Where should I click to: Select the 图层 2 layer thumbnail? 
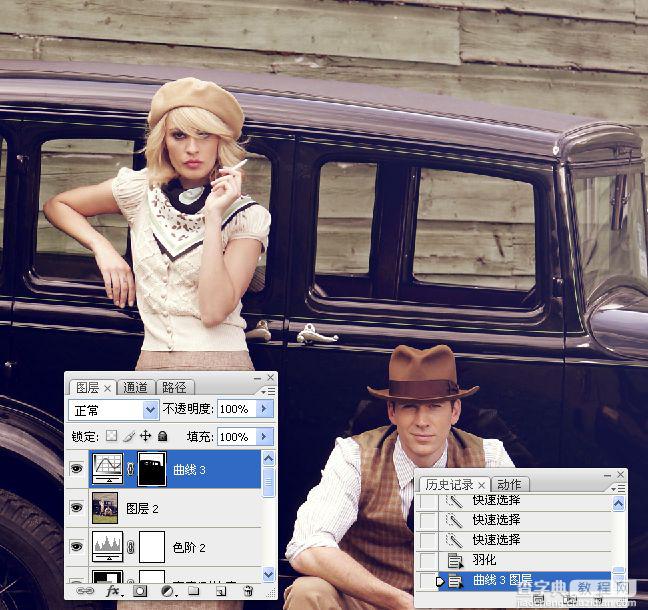[x=105, y=508]
